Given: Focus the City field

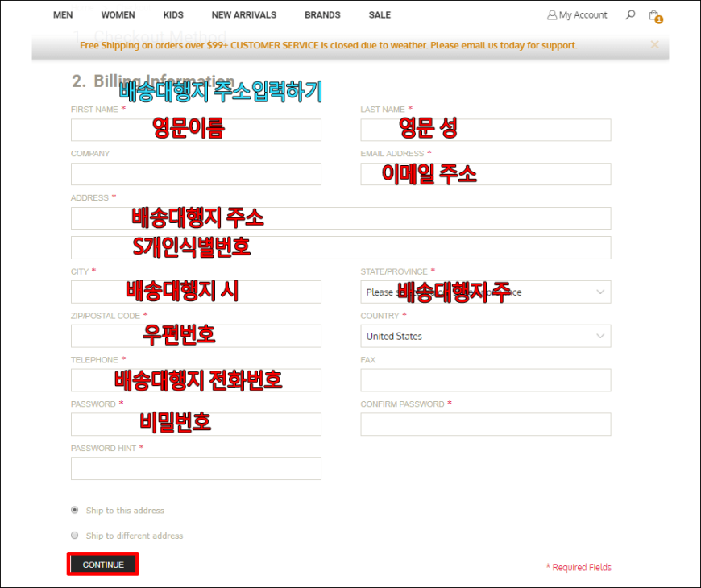Looking at the screenshot, I should tap(196, 292).
